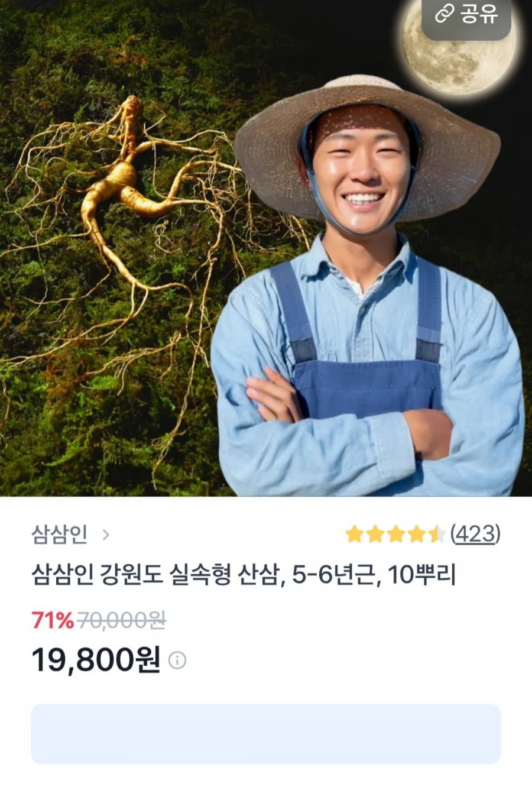Open the (423) reviews count link
532x790 pixels.
click(x=475, y=534)
